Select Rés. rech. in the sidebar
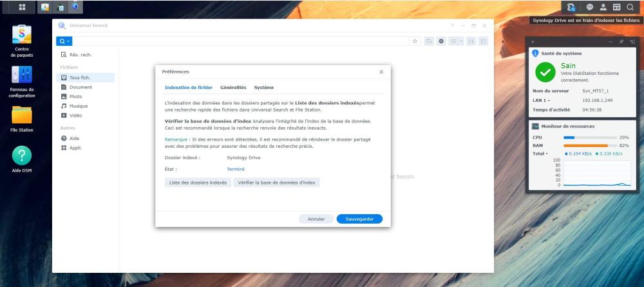This screenshot has height=287, width=644. (86, 55)
